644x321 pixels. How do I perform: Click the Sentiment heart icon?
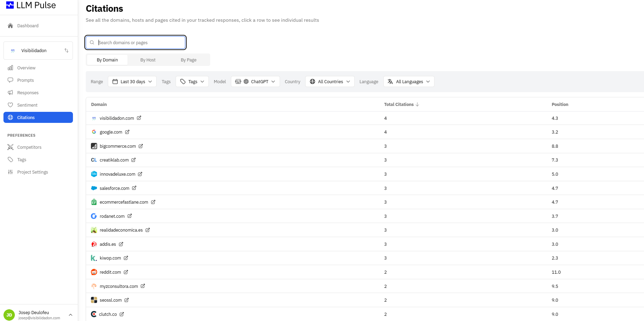(x=10, y=105)
